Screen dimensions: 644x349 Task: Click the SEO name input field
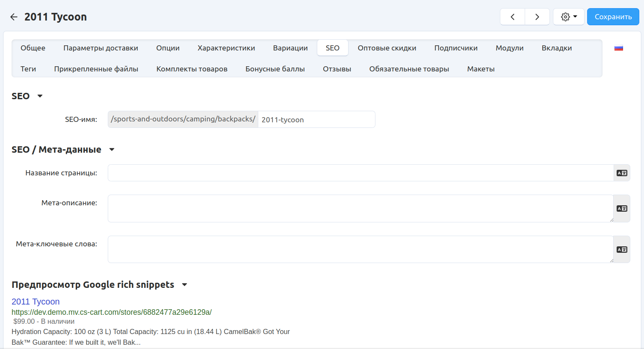[x=316, y=120]
